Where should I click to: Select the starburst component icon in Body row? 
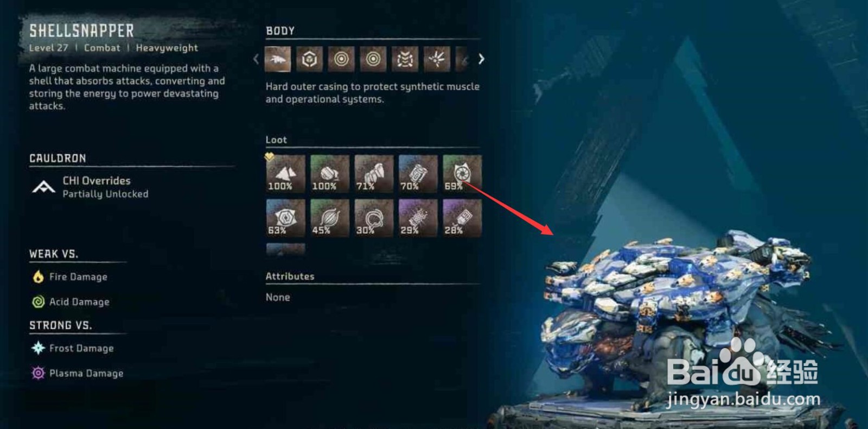tap(437, 59)
